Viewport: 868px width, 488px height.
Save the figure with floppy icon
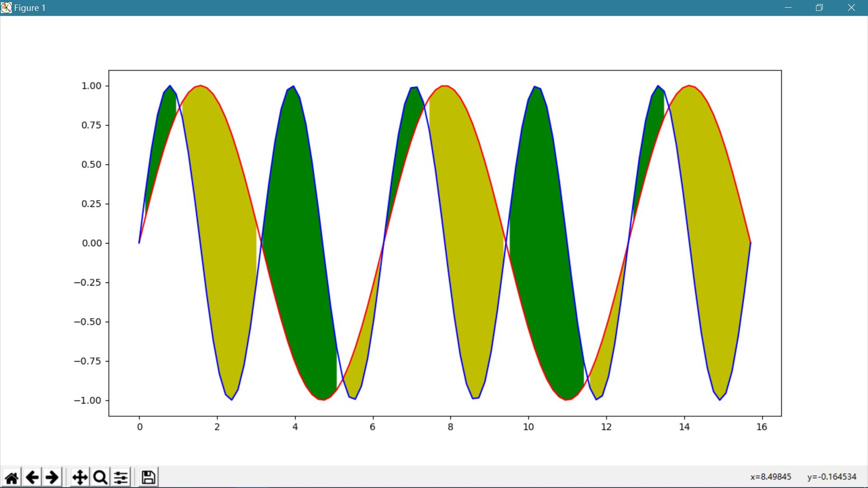[148, 477]
